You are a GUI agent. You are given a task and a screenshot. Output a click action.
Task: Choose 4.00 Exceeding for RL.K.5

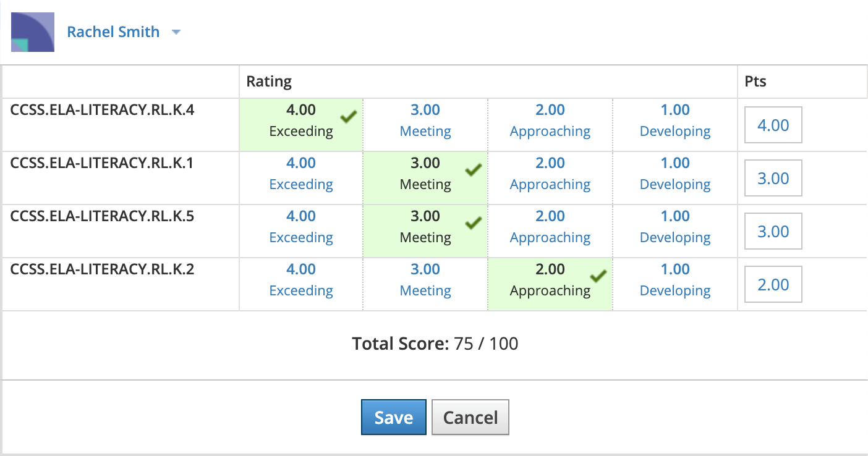(x=301, y=227)
